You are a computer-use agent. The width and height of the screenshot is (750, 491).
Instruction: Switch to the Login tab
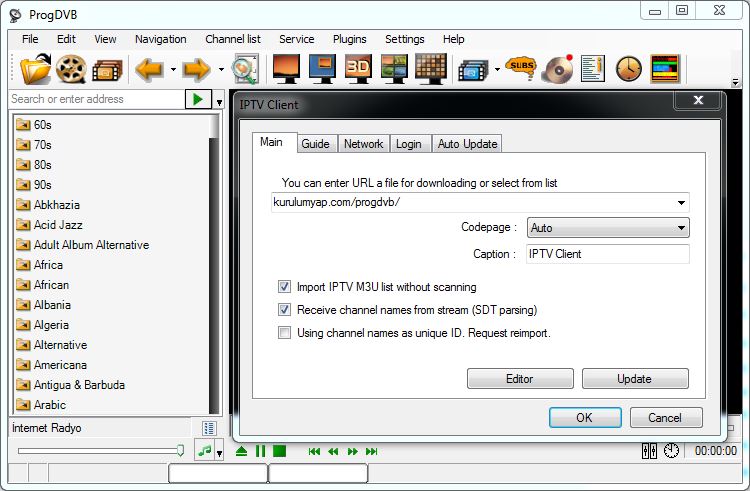coord(408,144)
